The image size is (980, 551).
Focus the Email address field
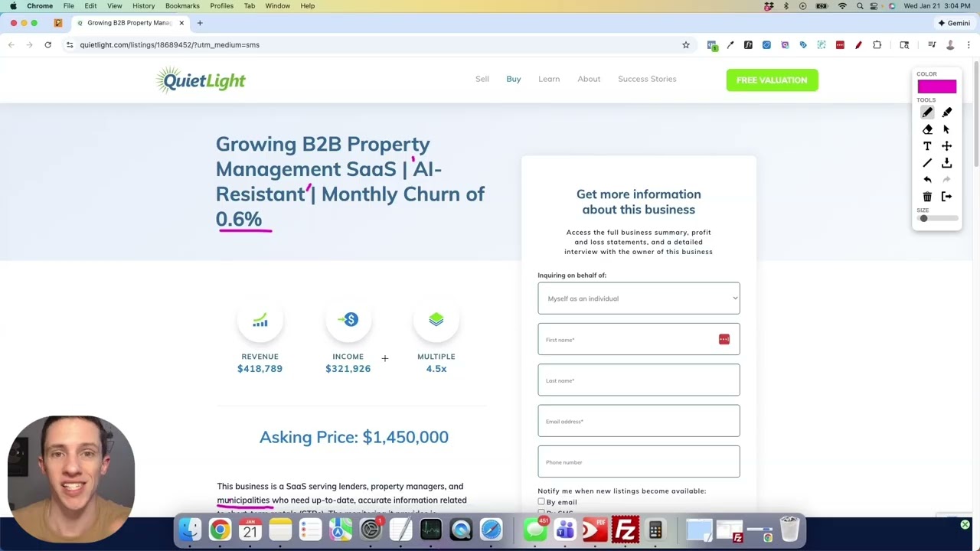639,421
